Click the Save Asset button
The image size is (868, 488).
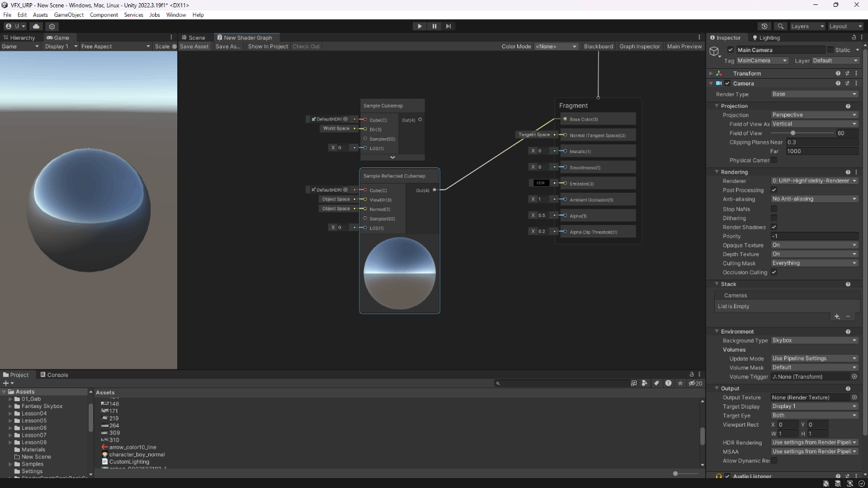195,47
